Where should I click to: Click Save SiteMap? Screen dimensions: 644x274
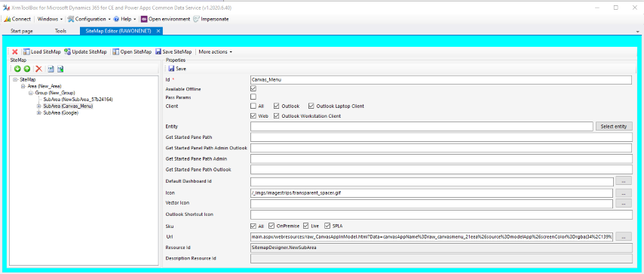[173, 52]
